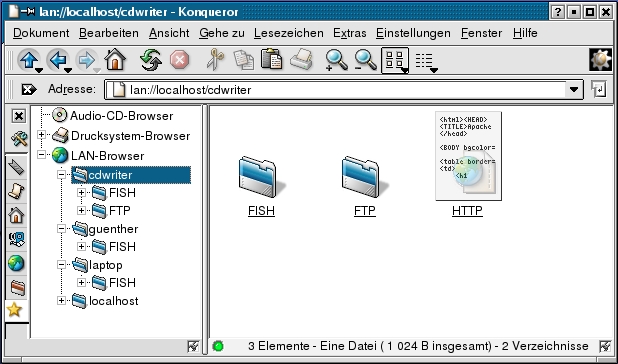This screenshot has height=364, width=618.
Task: Select the star Services sidebar tab
Action: pos(15,310)
